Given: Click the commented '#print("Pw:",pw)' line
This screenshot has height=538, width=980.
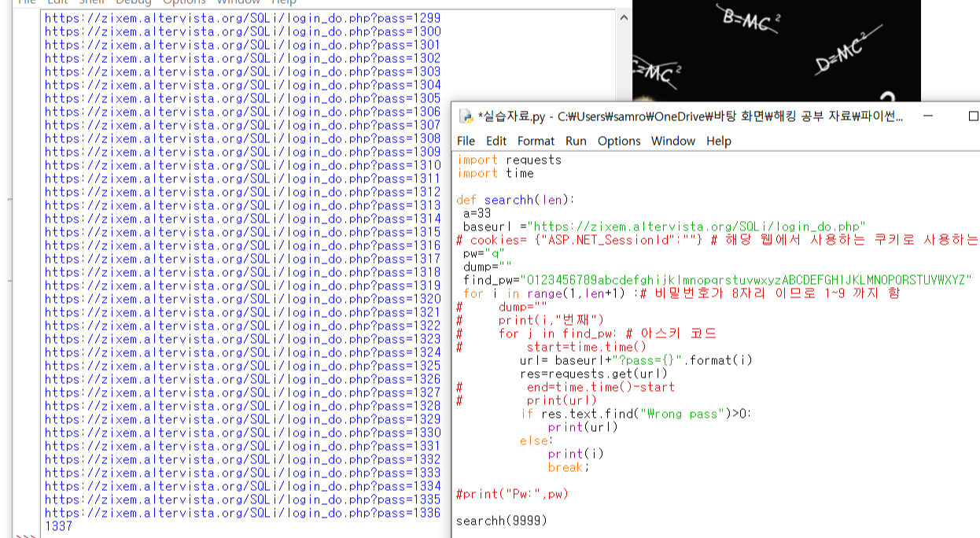Looking at the screenshot, I should [x=512, y=494].
